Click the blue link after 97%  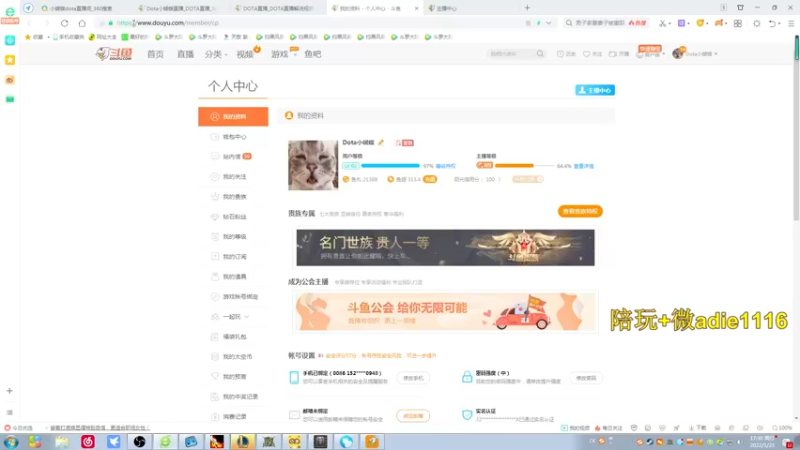click(x=445, y=166)
